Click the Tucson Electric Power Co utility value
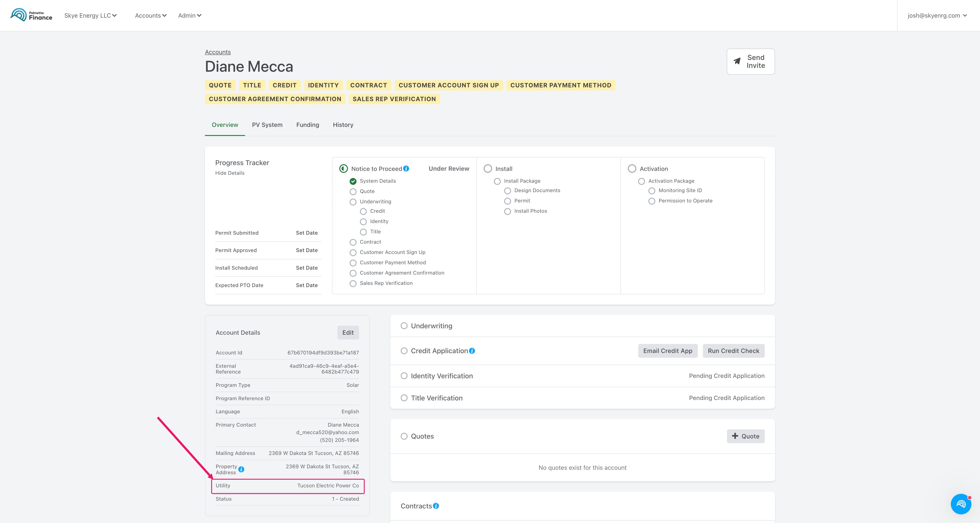Screen dimensions: 980x523 point(328,486)
